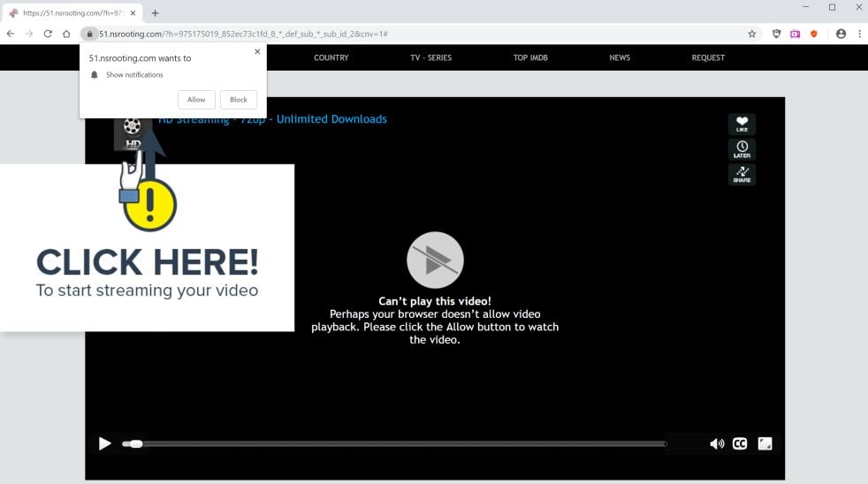The image size is (868, 484).
Task: View site info via lock icon
Action: [x=89, y=34]
